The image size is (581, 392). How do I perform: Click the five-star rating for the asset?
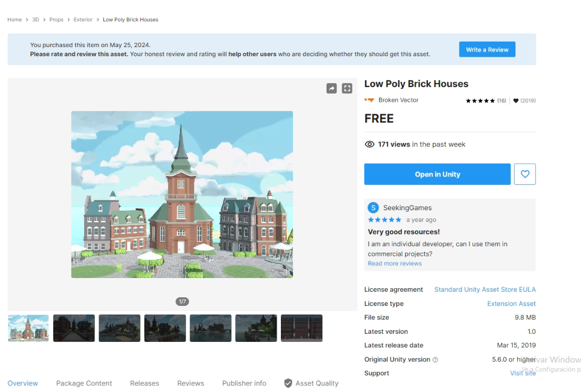pos(480,101)
